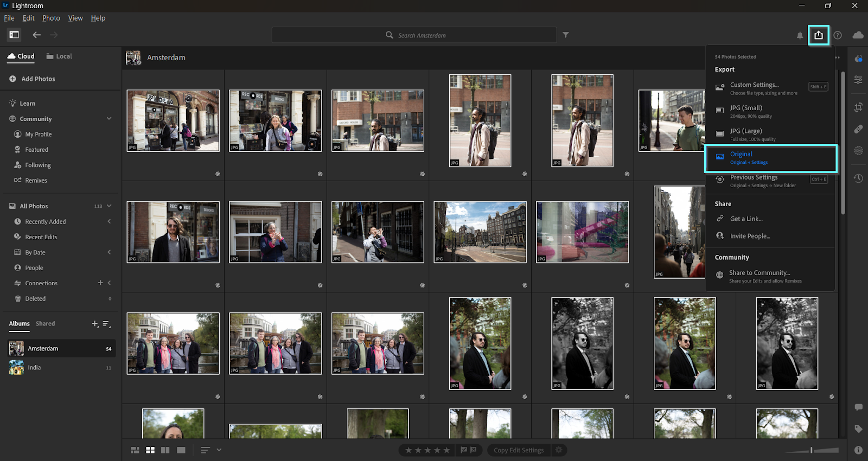The image size is (868, 461).
Task: Flag photo as rejected
Action: 474,450
